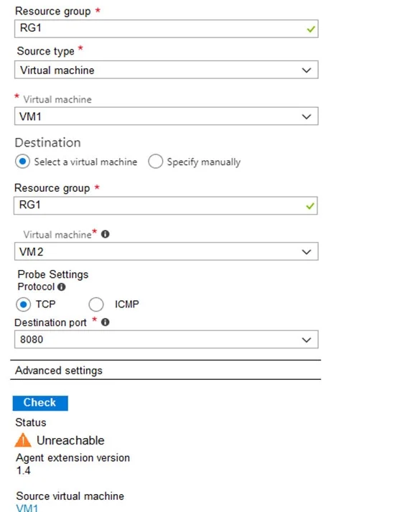Open the VM1 source virtual machine link

(x=27, y=508)
